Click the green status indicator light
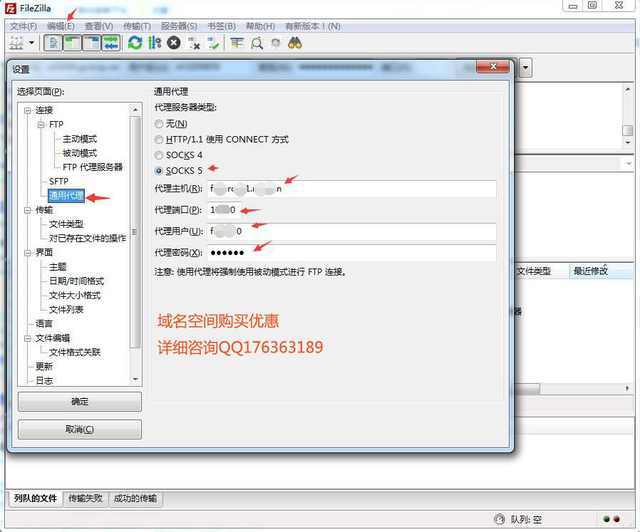The image size is (640, 532). click(x=606, y=519)
